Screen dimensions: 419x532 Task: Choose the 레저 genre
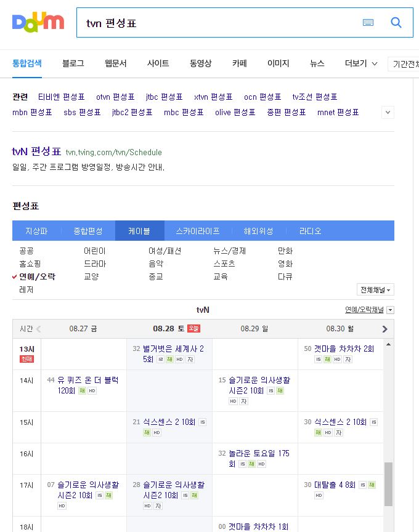pos(26,290)
